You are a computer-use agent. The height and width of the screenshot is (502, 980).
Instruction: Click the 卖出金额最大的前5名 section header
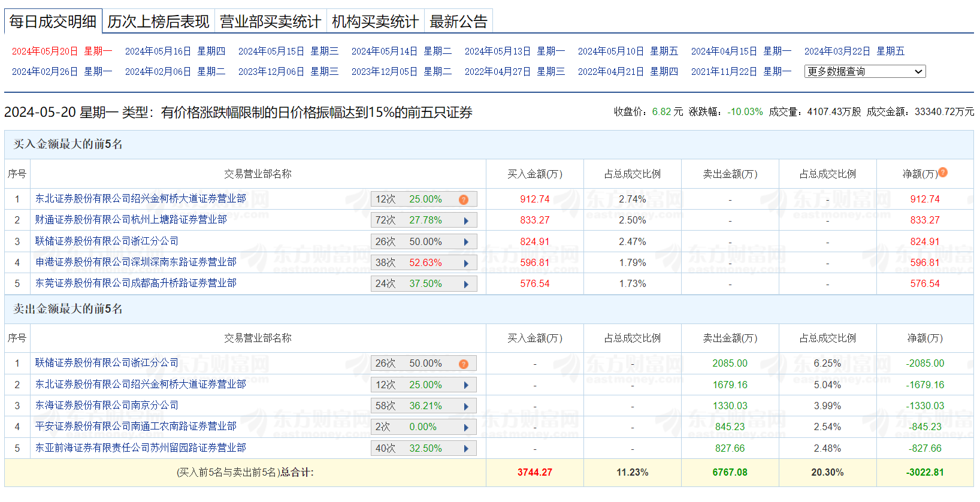[x=68, y=309]
